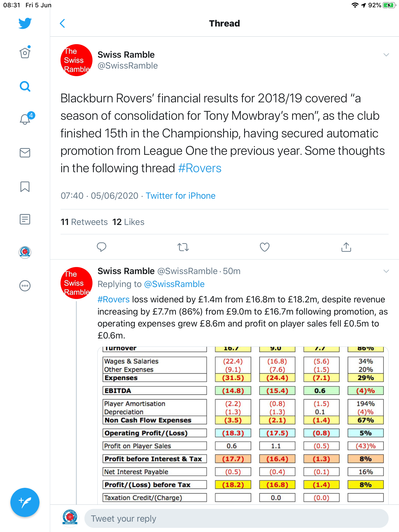Open the Twitter for iPhone link
This screenshot has height=532, width=399.
[181, 196]
